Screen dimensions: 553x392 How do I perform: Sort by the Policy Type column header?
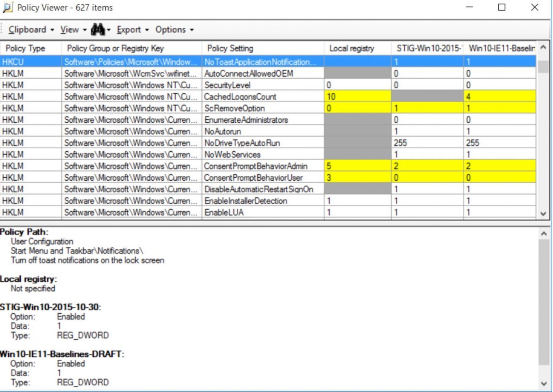(26, 48)
